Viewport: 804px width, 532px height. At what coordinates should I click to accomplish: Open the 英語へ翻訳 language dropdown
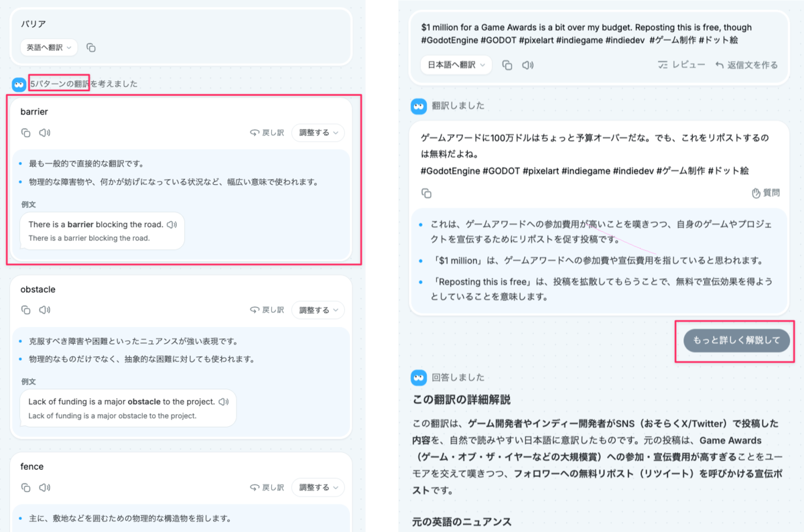[x=49, y=48]
